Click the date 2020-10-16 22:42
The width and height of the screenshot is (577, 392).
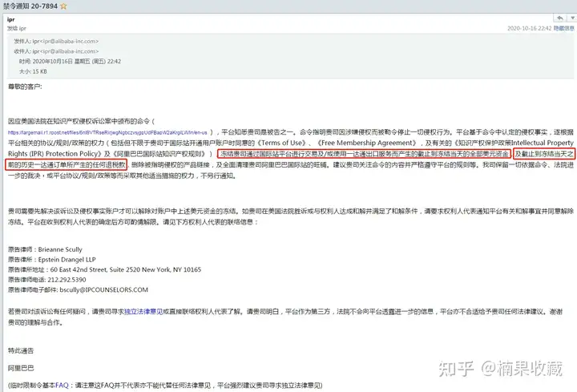coord(529,28)
